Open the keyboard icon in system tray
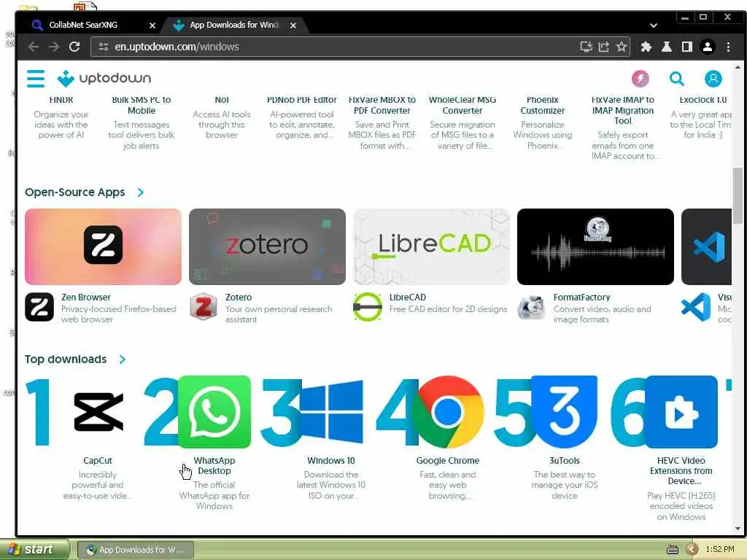Screen dimensions: 747x560 [672, 550]
